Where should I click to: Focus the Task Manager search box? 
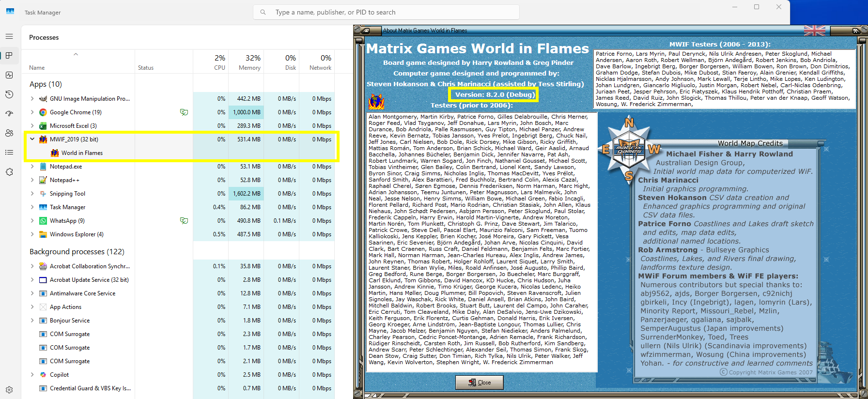tap(386, 12)
